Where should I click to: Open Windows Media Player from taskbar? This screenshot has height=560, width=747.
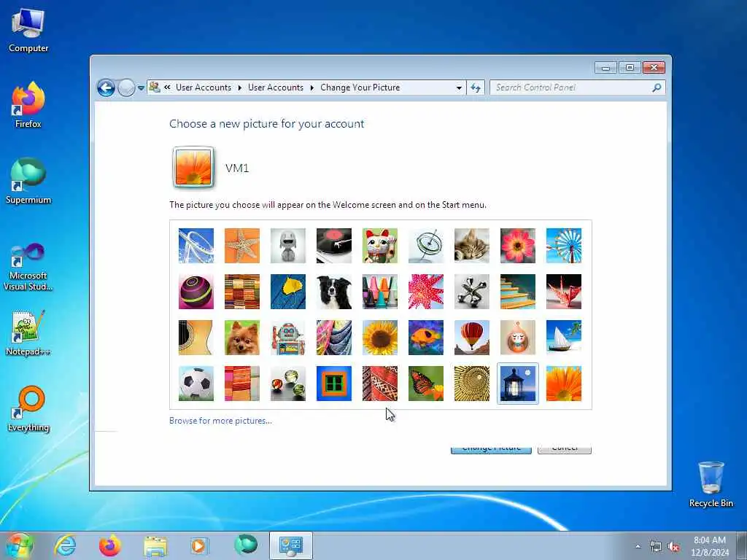(199, 545)
